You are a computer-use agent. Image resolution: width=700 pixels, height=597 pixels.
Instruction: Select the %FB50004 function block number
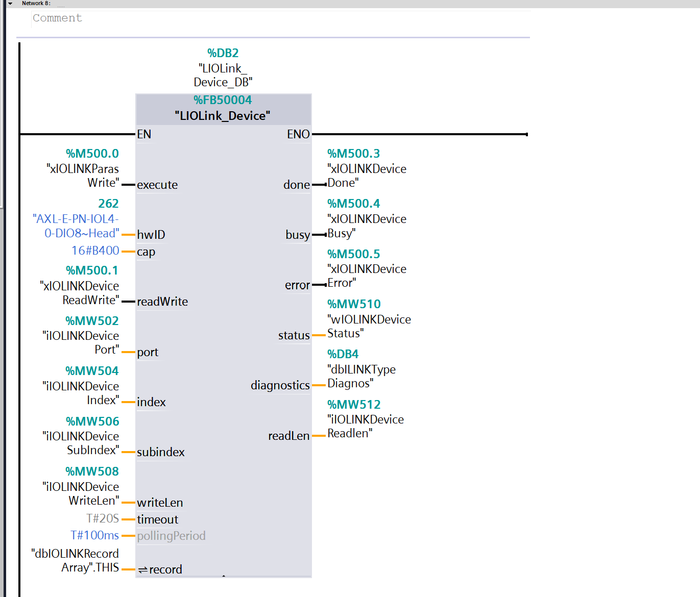coord(223,100)
